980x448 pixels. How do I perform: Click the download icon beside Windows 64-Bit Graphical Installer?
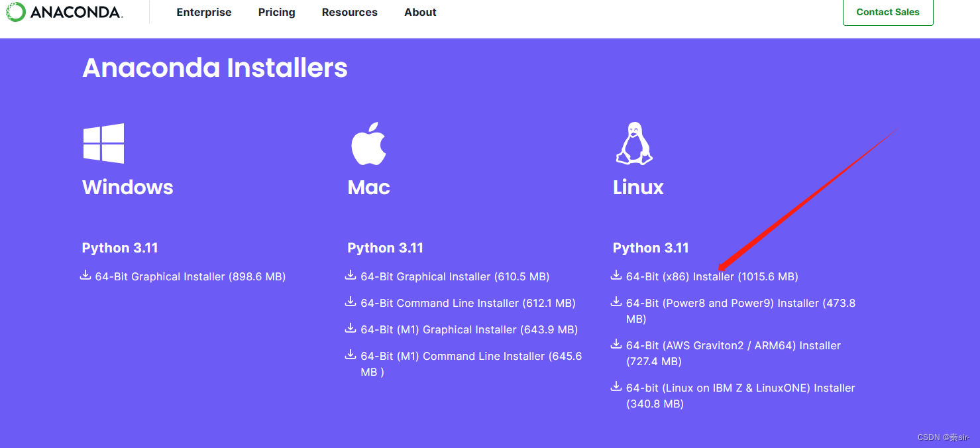85,276
